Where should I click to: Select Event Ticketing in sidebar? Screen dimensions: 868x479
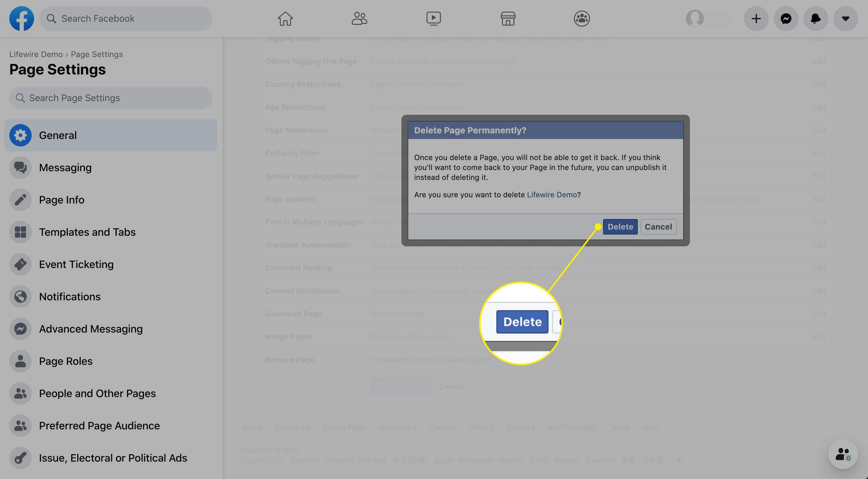click(x=111, y=264)
